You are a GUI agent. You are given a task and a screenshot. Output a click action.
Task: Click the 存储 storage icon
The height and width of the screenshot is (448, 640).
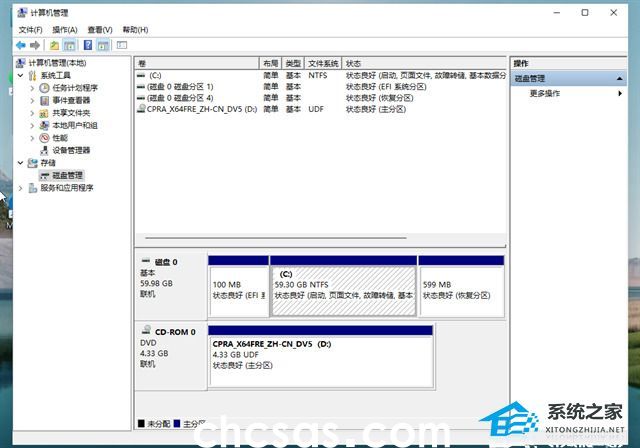(x=32, y=163)
